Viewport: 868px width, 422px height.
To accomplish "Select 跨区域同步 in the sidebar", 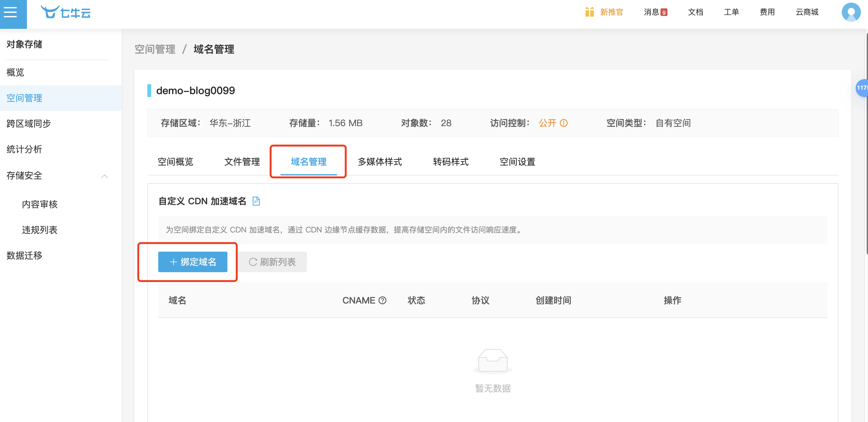I will [29, 124].
